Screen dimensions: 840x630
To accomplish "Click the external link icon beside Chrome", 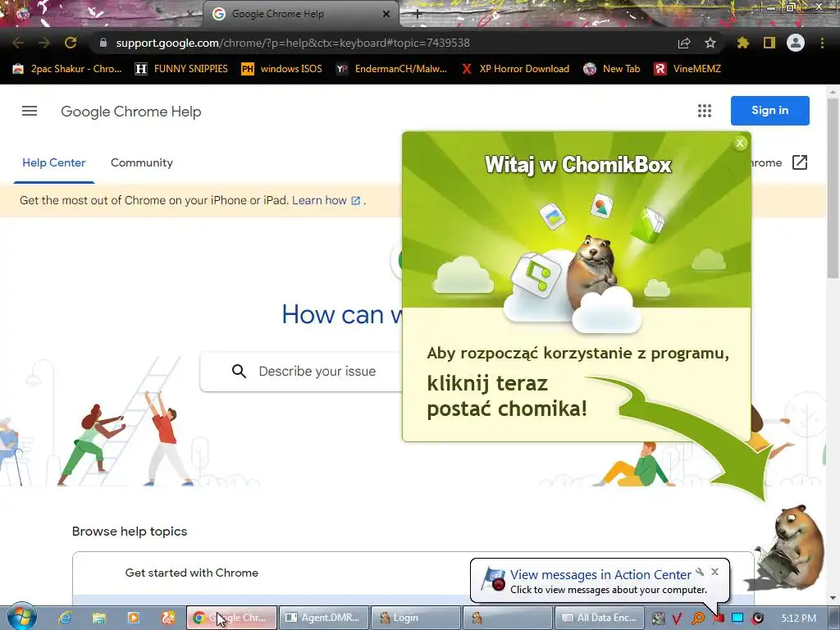I will point(799,163).
